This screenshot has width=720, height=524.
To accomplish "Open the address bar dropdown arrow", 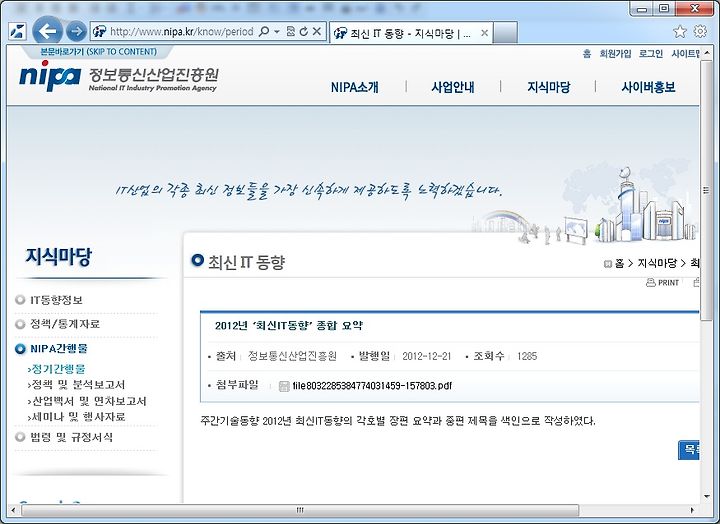I will pos(276,32).
